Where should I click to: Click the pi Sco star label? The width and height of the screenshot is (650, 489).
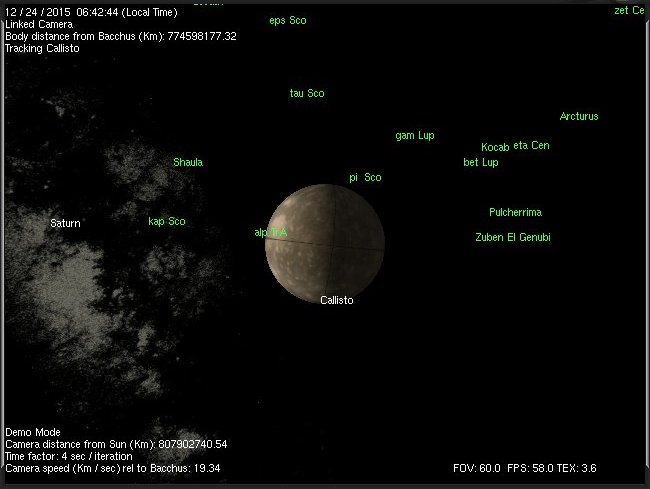(365, 177)
